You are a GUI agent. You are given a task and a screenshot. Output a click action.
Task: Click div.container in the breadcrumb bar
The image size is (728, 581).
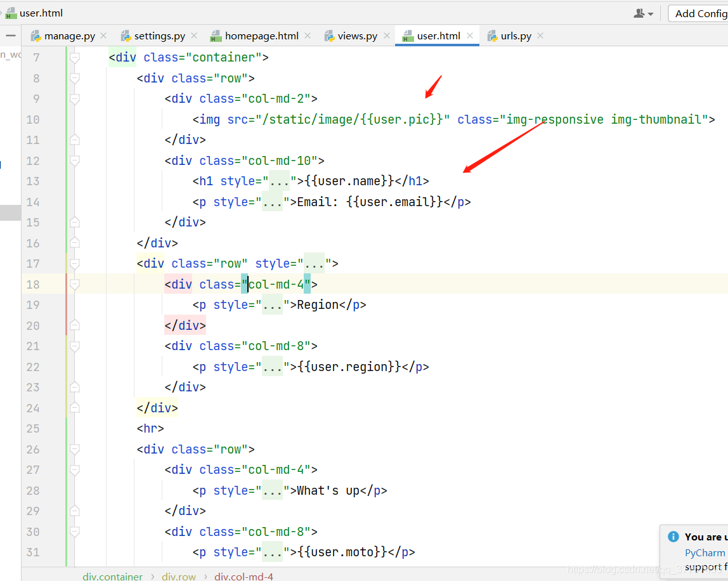(112, 577)
